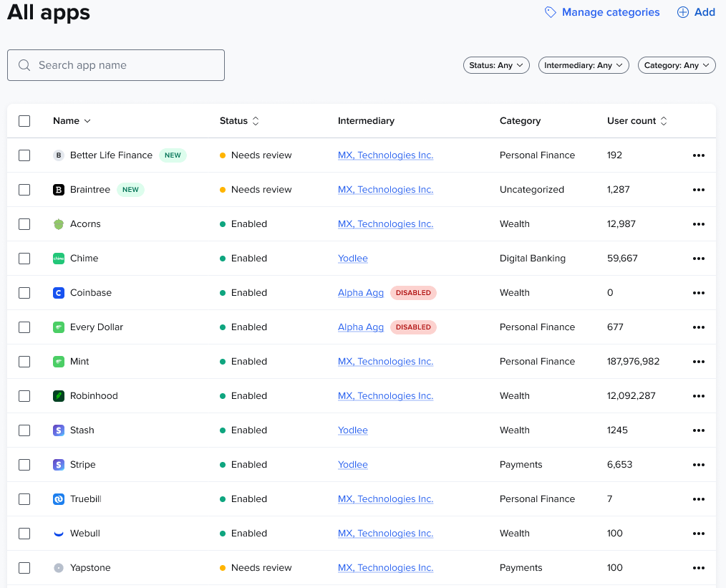Open the three-dot menu for Stripe row
Screen dimensions: 726x588
coord(698,465)
